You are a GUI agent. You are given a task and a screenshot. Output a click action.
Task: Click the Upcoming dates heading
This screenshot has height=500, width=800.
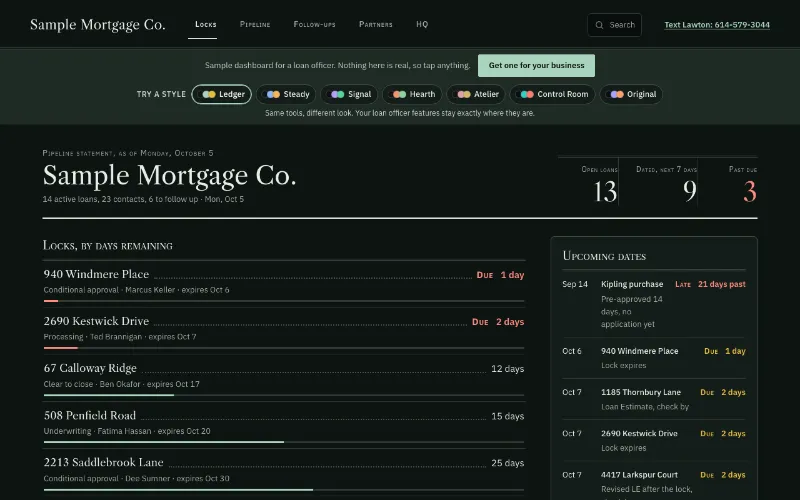604,256
